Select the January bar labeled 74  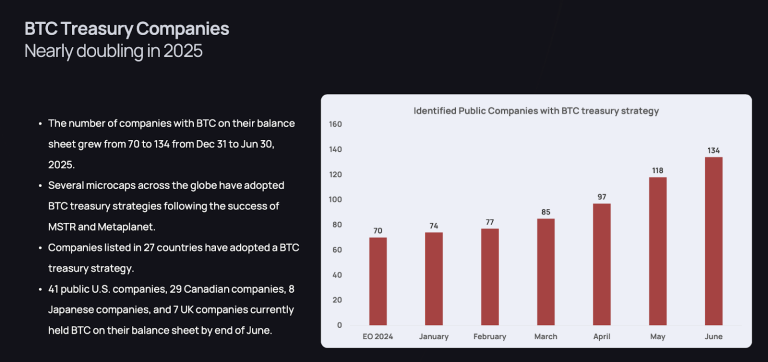(434, 279)
